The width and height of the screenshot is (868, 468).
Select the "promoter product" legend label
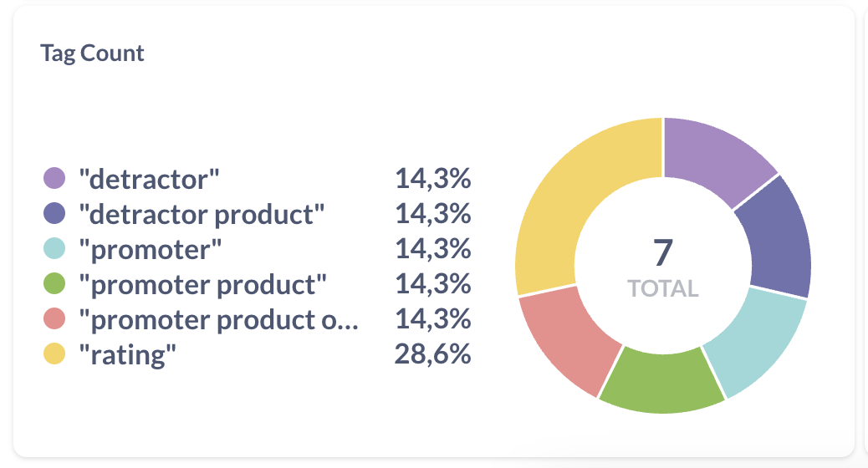pyautogui.click(x=202, y=284)
